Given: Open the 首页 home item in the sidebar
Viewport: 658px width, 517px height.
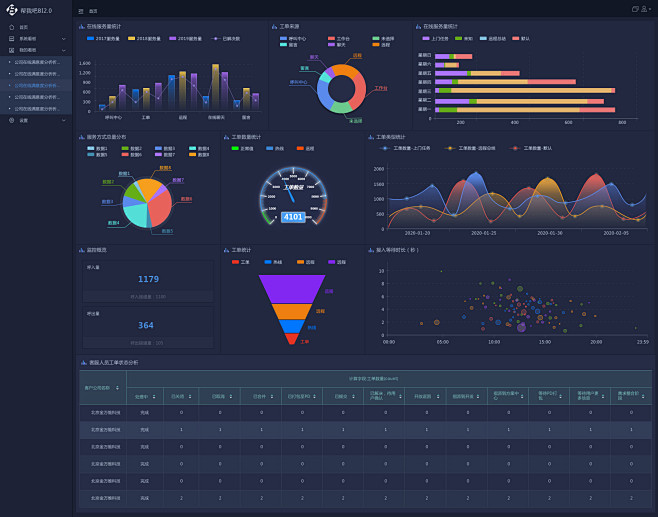Looking at the screenshot, I should coord(22,27).
